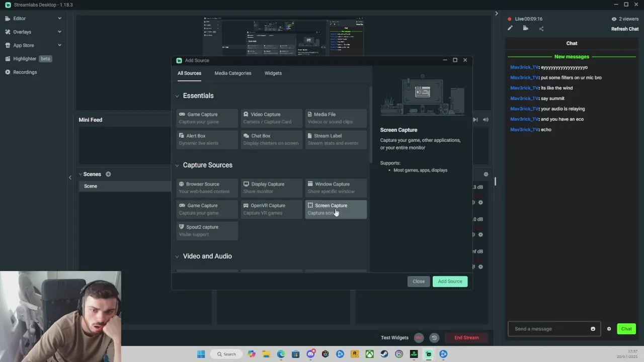Click Mav3rick_TV username on echo message
644x362 pixels.
(524, 130)
